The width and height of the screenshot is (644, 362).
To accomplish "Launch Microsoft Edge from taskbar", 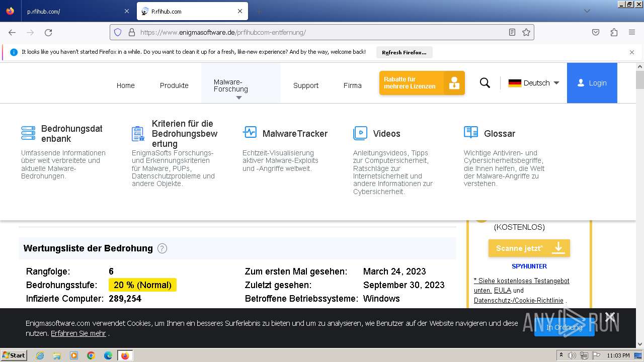I will tap(108, 355).
